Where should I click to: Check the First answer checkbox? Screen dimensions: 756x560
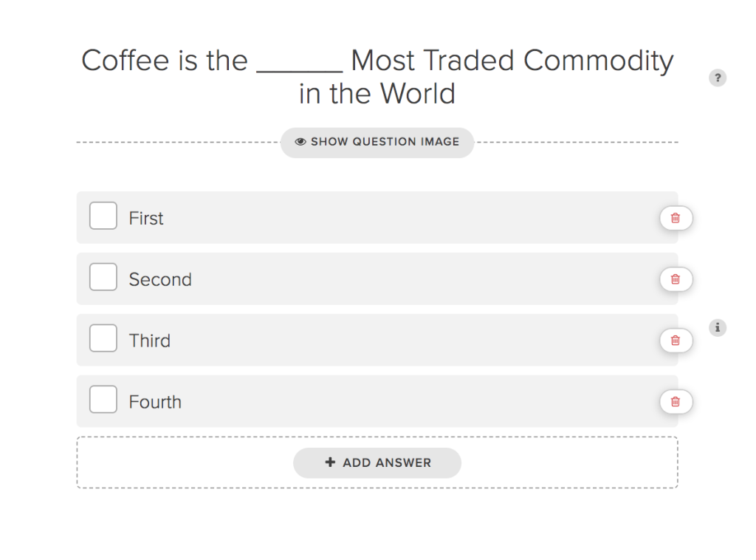pyautogui.click(x=103, y=216)
